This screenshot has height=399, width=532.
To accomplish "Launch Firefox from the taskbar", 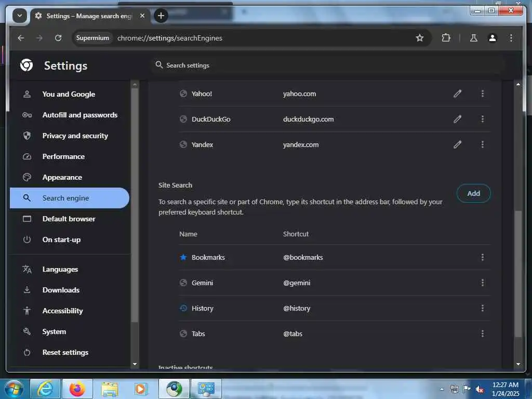I will (77, 389).
